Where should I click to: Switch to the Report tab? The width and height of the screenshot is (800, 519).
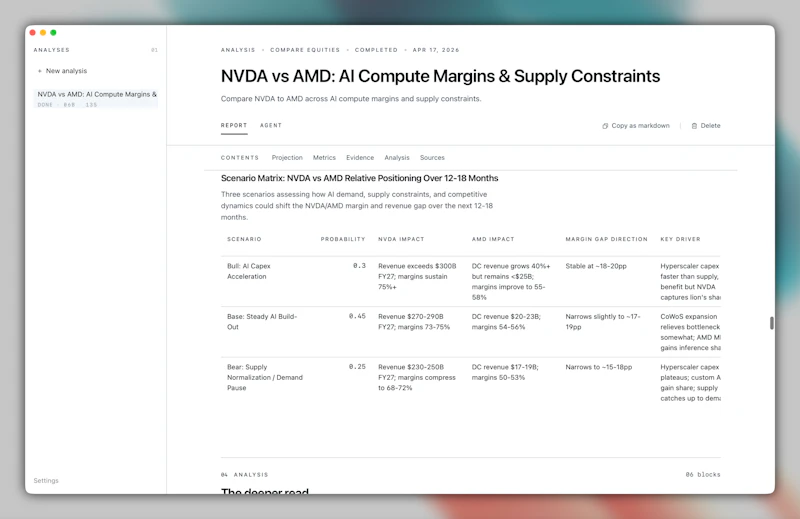point(234,126)
